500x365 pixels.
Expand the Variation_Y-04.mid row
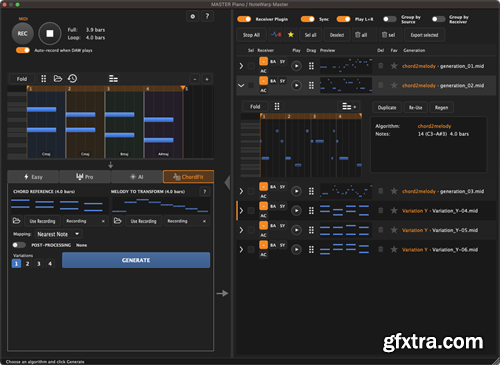click(x=241, y=210)
